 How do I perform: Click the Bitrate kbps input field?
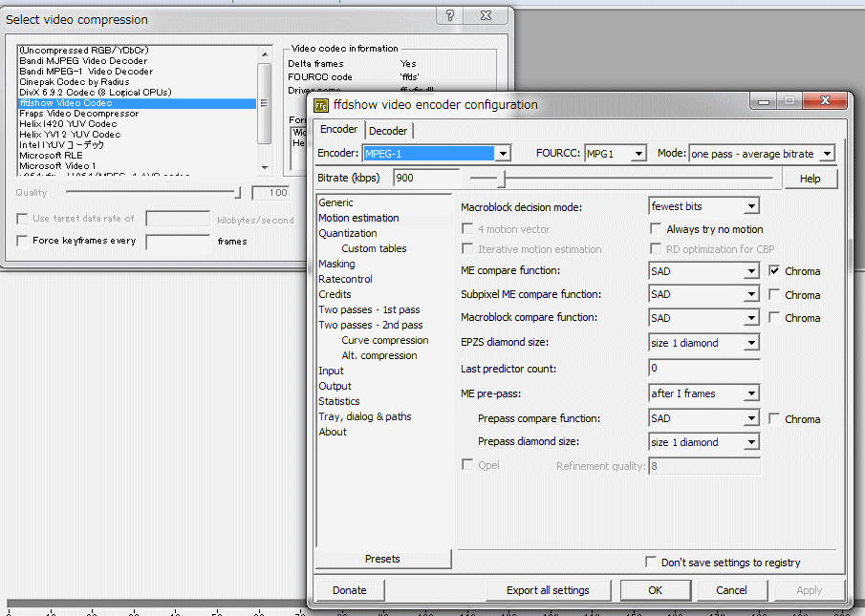[425, 178]
